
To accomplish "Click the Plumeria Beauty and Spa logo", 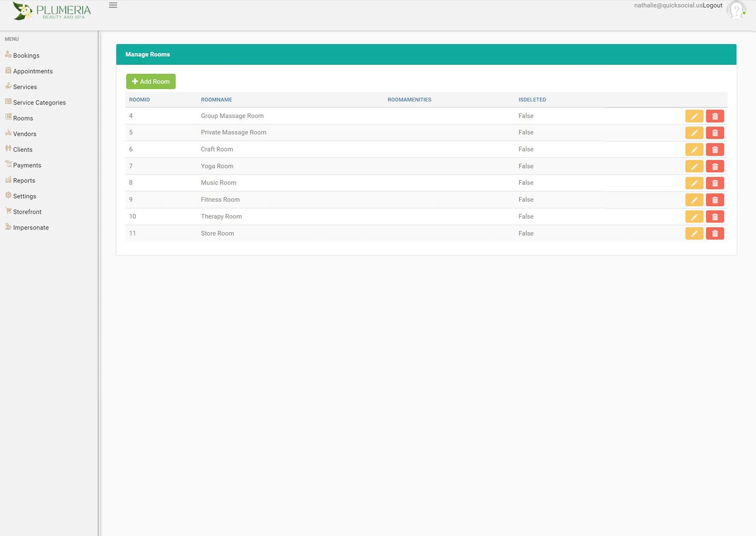I will click(x=51, y=11).
